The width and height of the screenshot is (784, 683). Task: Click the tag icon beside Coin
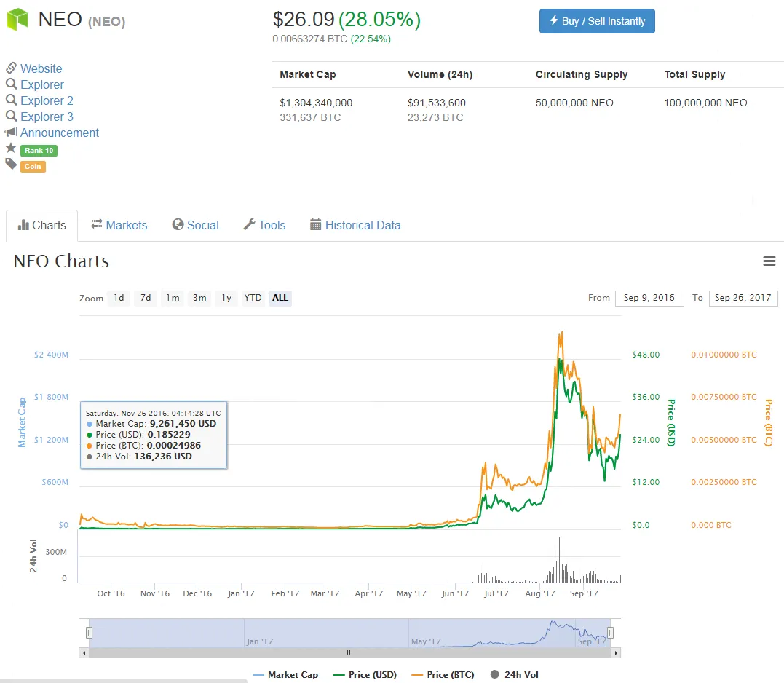(x=11, y=164)
